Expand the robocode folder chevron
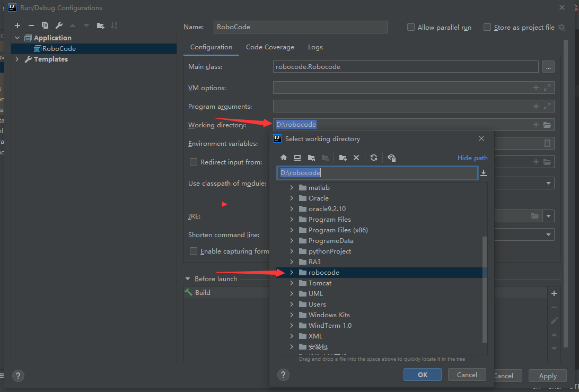Image resolution: width=579 pixels, height=392 pixels. (x=292, y=272)
